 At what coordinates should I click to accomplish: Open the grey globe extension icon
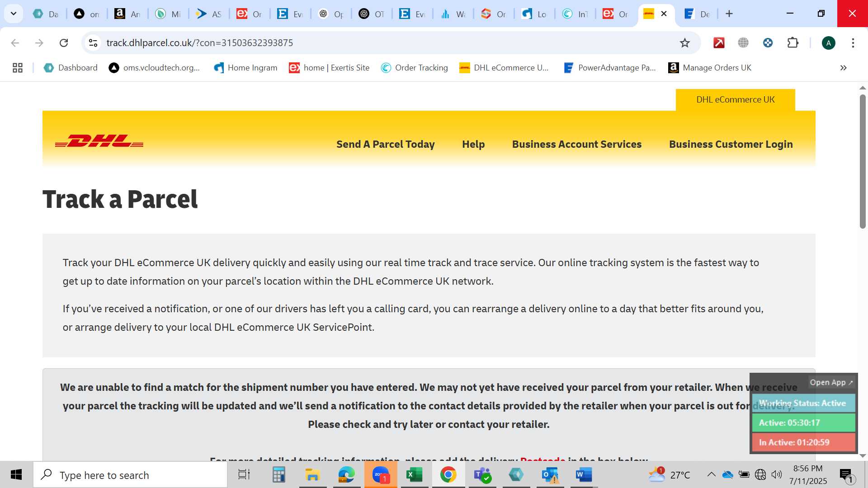[743, 42]
